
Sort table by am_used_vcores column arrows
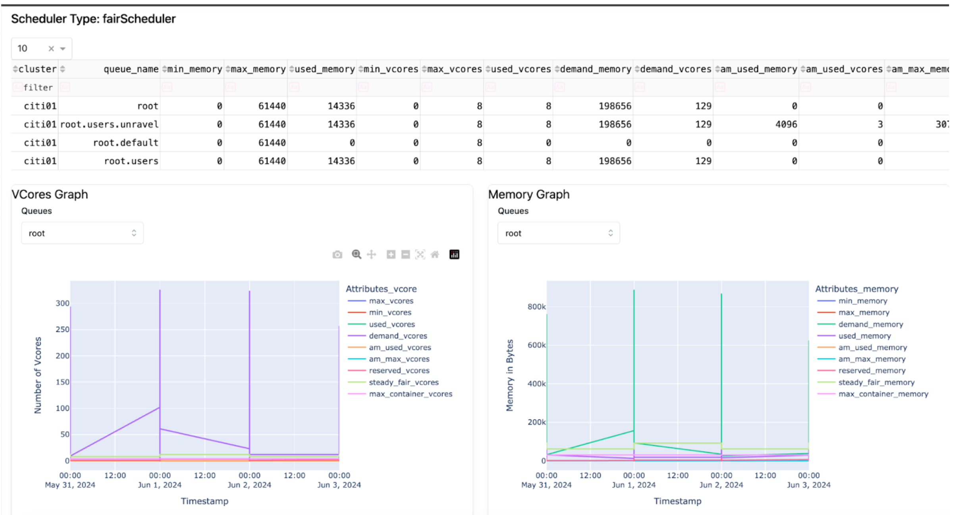coord(803,69)
